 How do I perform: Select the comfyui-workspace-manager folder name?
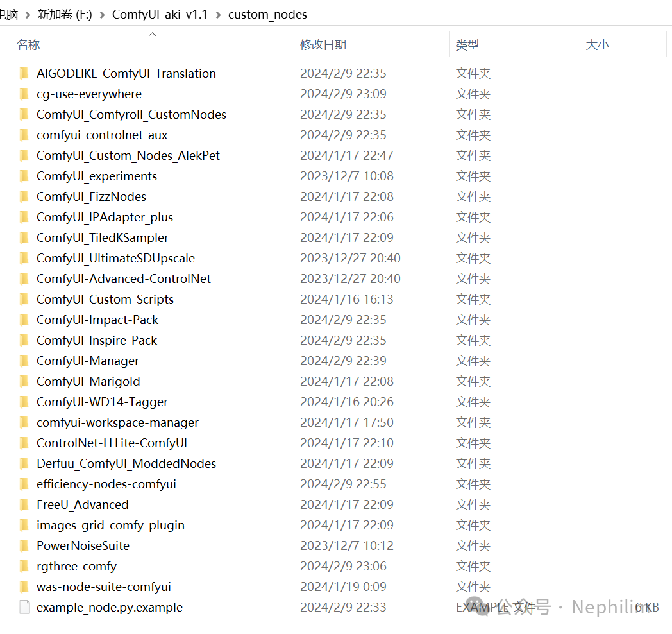(118, 423)
